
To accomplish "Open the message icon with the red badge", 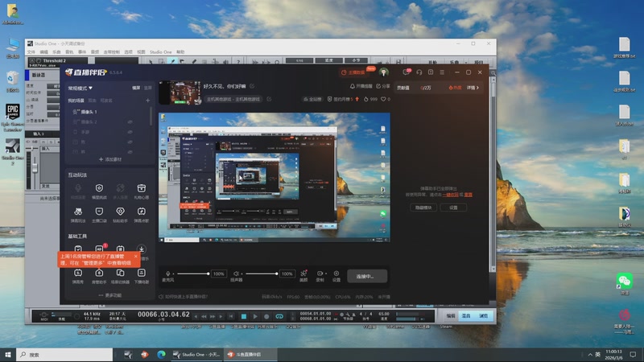I will click(x=407, y=72).
